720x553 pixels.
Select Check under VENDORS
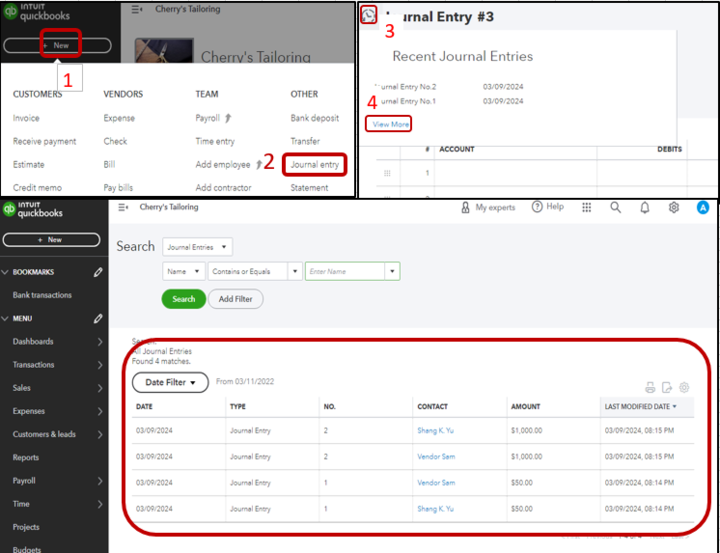point(115,141)
